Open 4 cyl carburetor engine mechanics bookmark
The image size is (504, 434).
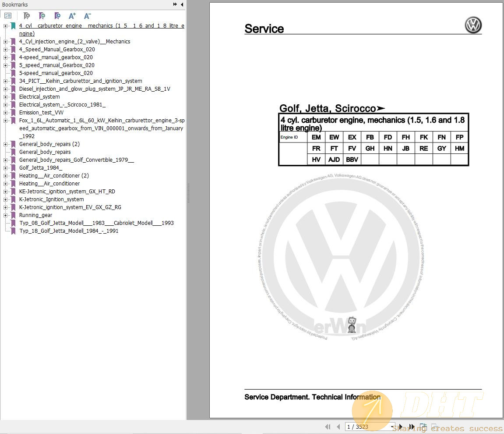(102, 29)
